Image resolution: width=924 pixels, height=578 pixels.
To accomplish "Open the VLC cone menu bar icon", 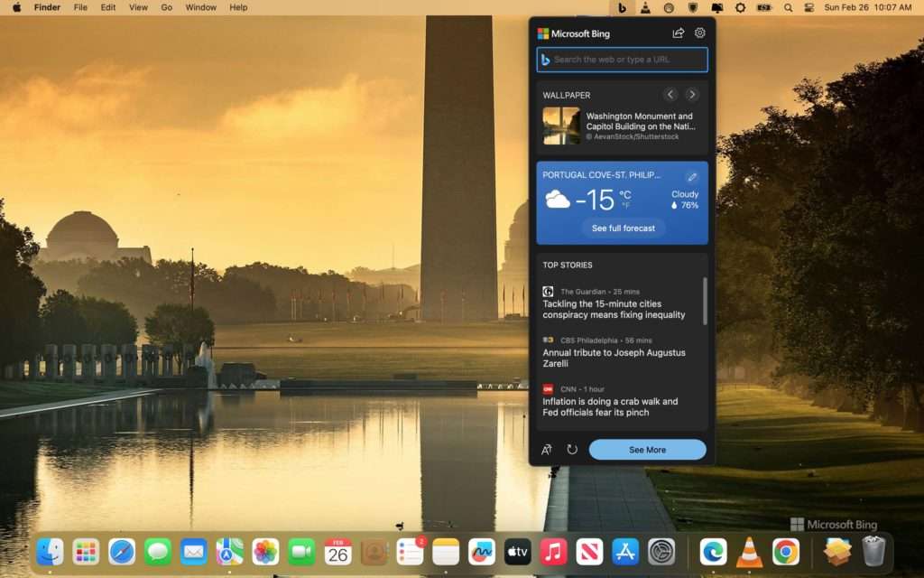I will [645, 7].
